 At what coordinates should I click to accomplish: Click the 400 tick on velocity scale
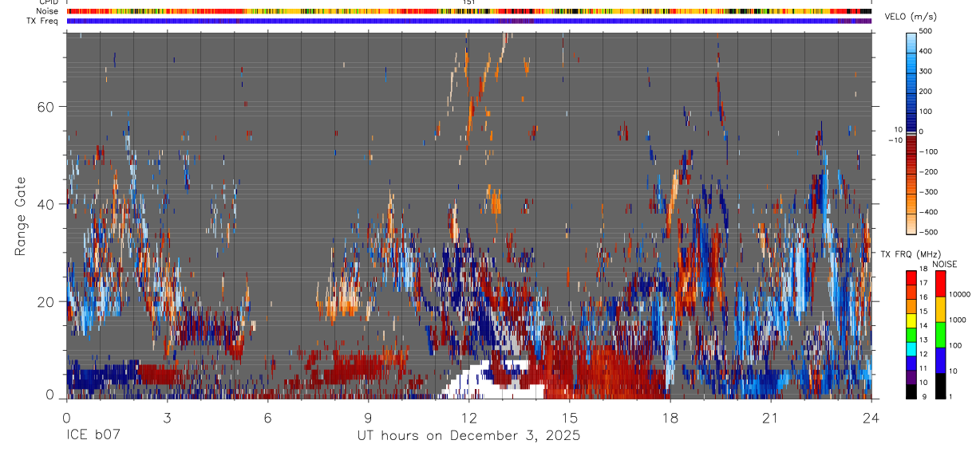coord(926,51)
